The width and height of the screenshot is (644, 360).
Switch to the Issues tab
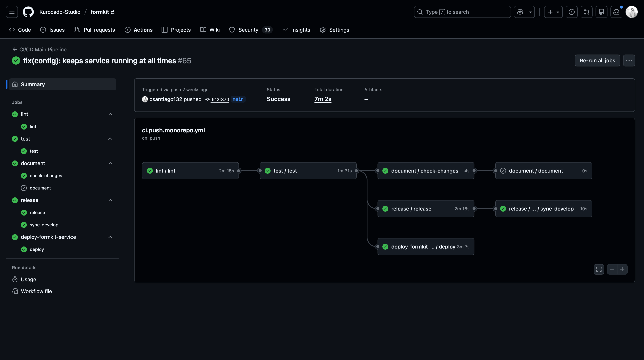[52, 30]
